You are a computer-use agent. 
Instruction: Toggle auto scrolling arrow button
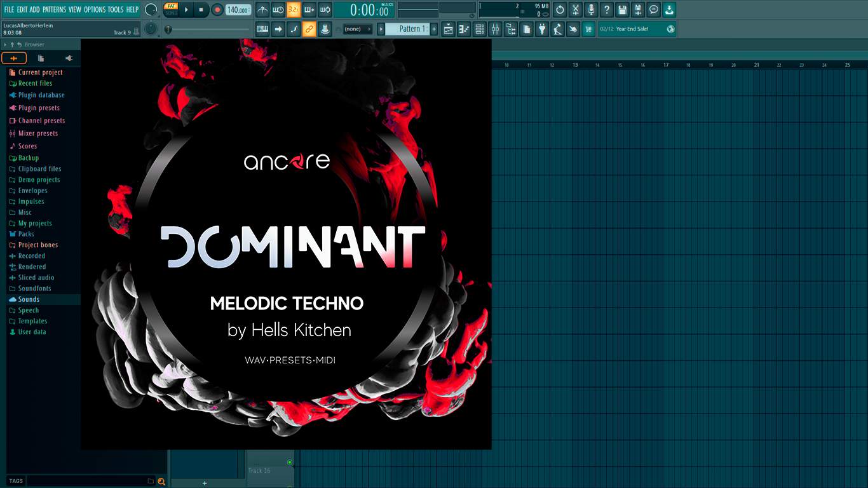point(278,29)
